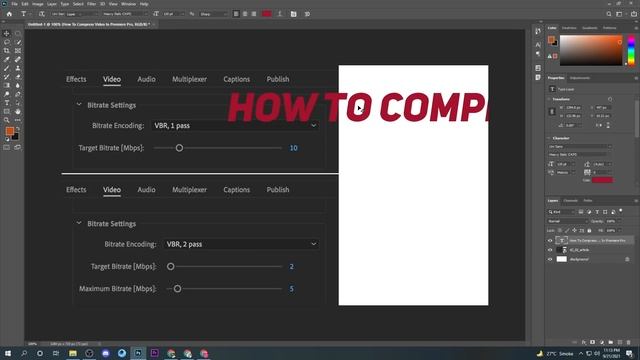Click the layer Fill field

click(611, 231)
